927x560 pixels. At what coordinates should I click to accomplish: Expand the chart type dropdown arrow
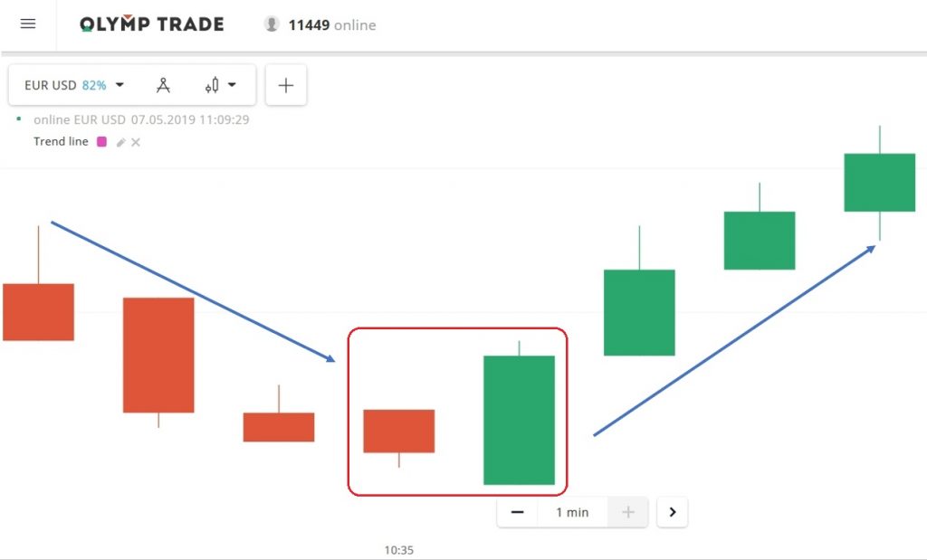click(233, 85)
